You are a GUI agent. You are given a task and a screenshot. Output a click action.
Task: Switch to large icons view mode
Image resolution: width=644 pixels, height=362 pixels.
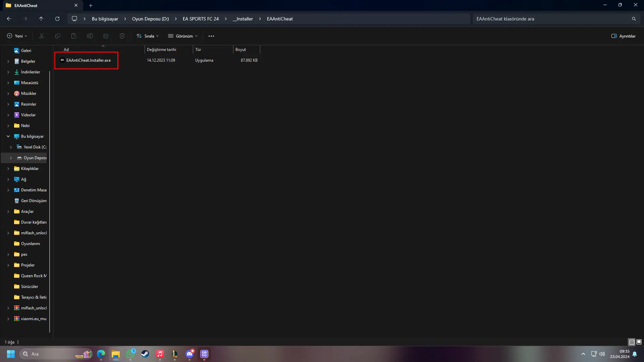[x=639, y=342]
